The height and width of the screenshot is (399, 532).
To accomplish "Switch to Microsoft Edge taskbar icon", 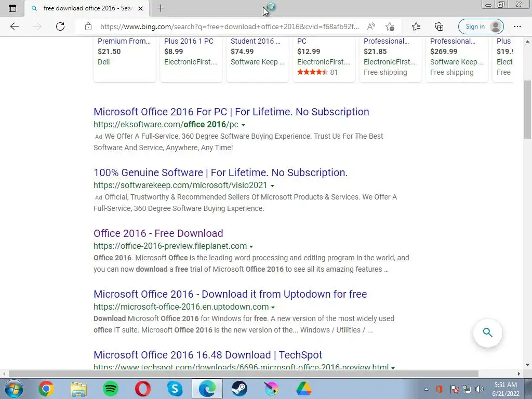I will 207,389.
